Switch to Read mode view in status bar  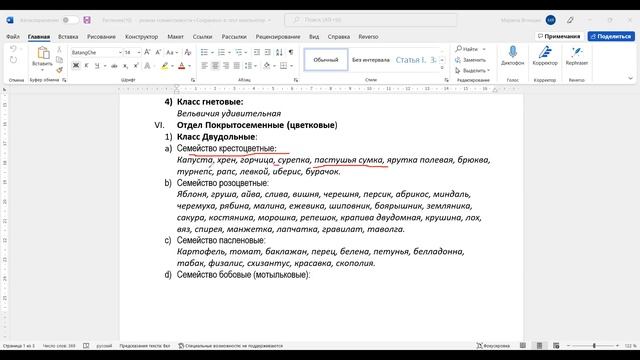(x=523, y=346)
